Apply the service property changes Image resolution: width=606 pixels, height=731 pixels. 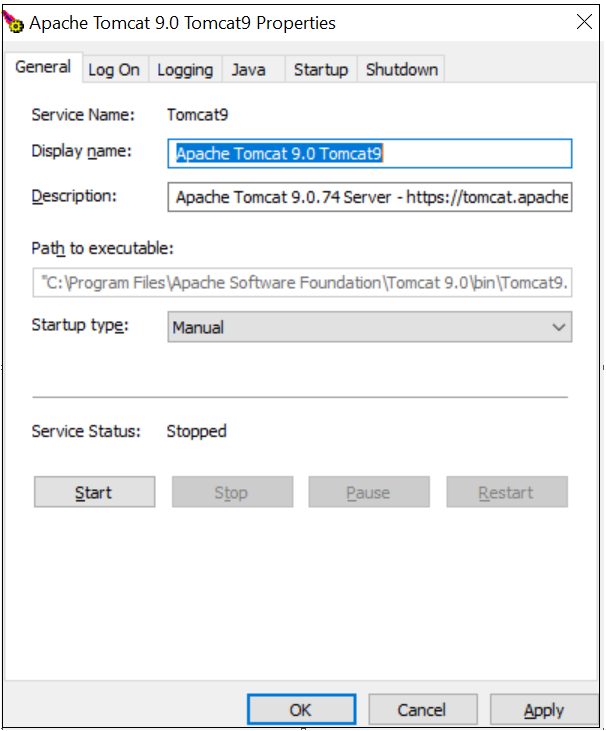tap(544, 710)
